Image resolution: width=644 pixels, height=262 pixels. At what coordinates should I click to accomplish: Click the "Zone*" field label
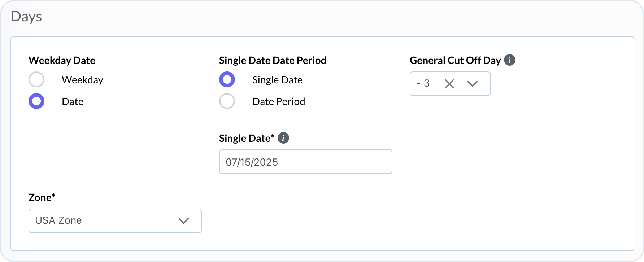coord(42,197)
